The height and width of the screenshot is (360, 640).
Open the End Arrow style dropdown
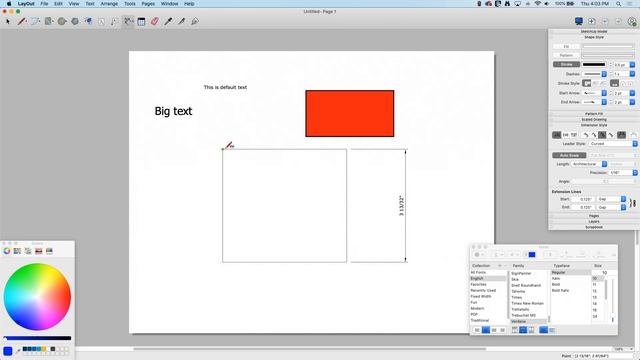point(604,102)
